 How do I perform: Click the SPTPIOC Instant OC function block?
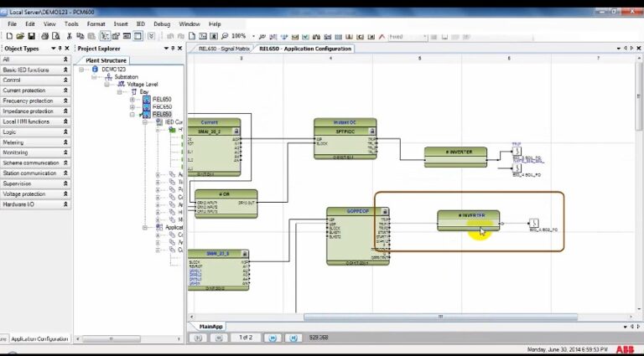pos(345,138)
